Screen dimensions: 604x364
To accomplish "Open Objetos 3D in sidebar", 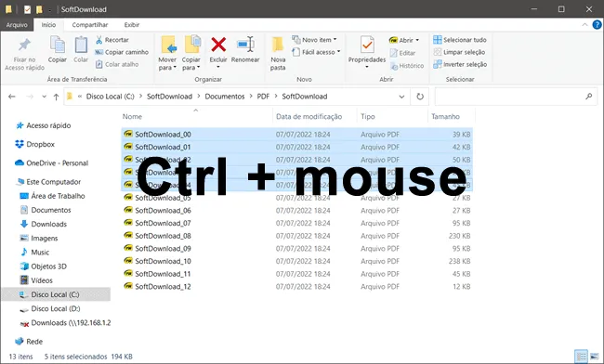I will coord(44,266).
